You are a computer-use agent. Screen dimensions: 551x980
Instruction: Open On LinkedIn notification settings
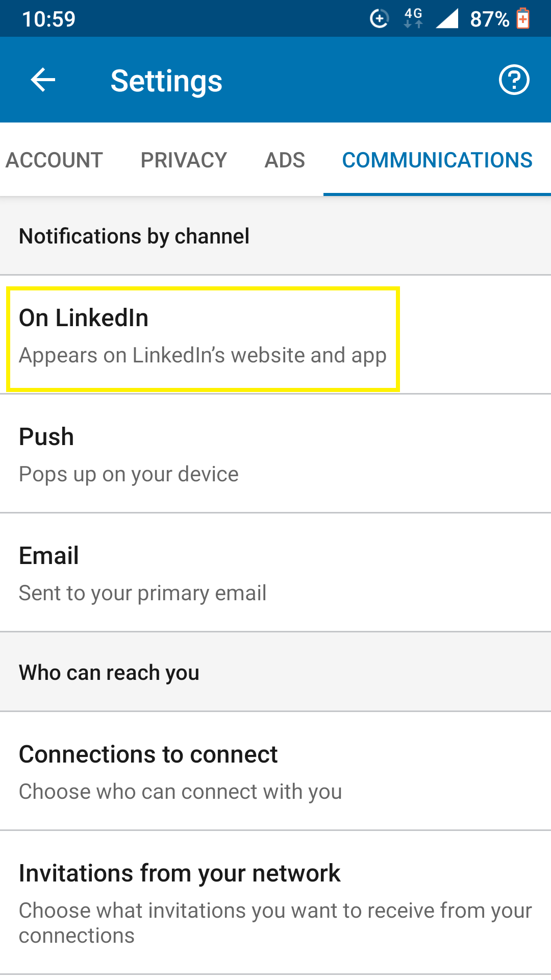[275, 335]
